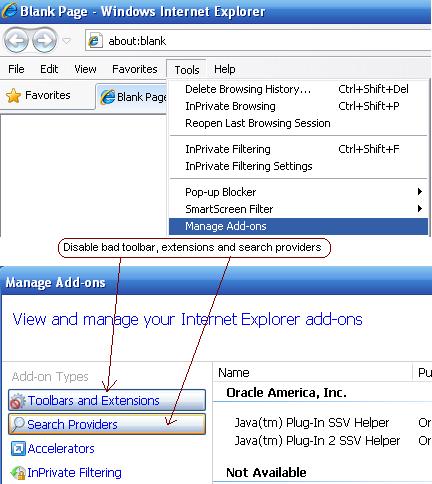Select Java(tm) Plug-In SSV Helper row
The image size is (432, 484).
[x=312, y=423]
